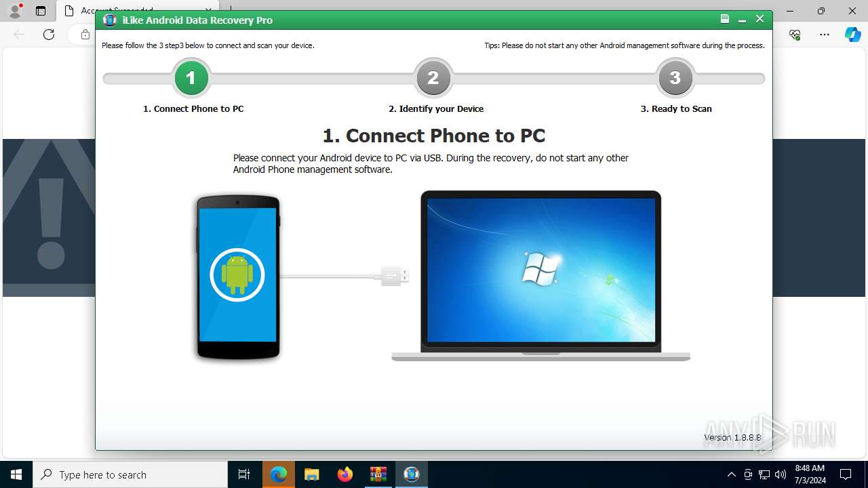Viewport: 868px width, 488px height.
Task: Open the clock and calendar flyout
Action: tap(810, 474)
